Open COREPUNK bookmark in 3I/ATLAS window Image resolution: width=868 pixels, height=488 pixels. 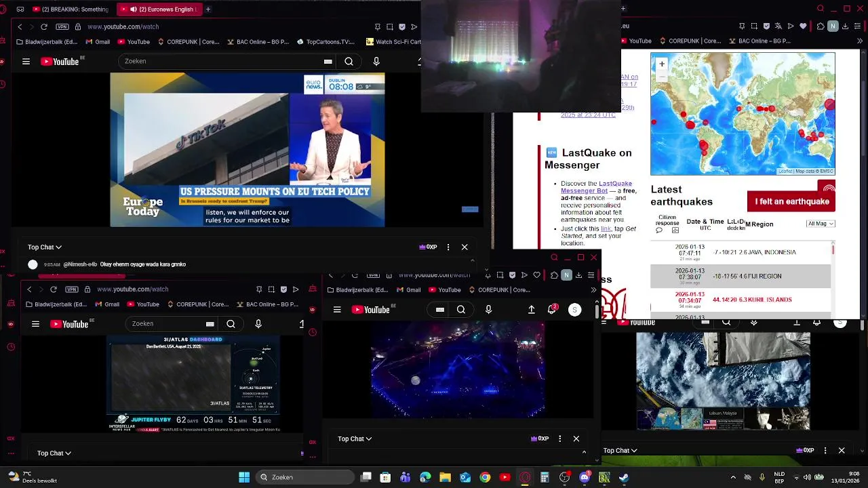click(197, 305)
